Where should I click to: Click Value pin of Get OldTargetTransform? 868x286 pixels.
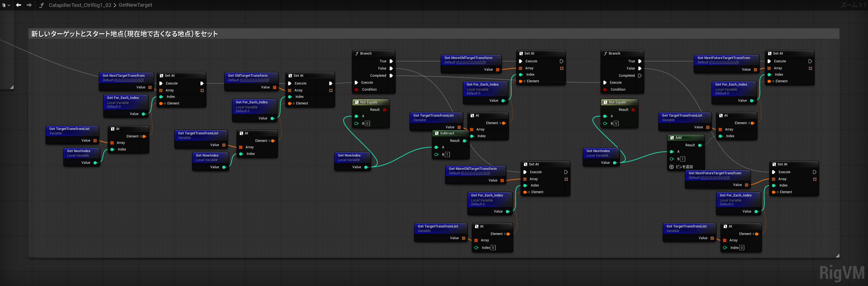coord(275,88)
